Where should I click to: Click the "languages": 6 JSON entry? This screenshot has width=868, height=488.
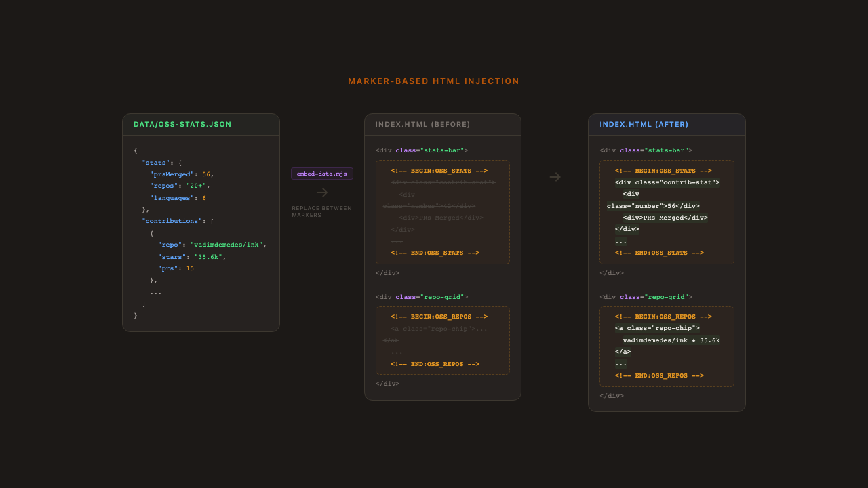178,198
